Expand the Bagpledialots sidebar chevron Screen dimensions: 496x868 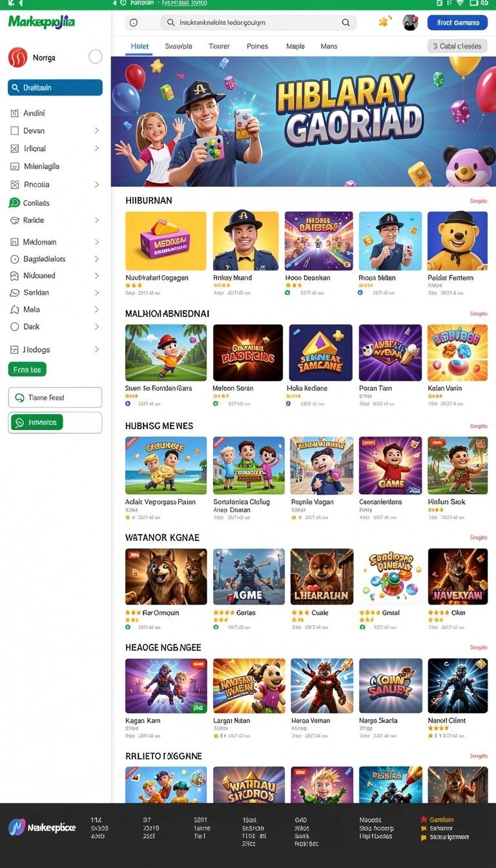97,259
